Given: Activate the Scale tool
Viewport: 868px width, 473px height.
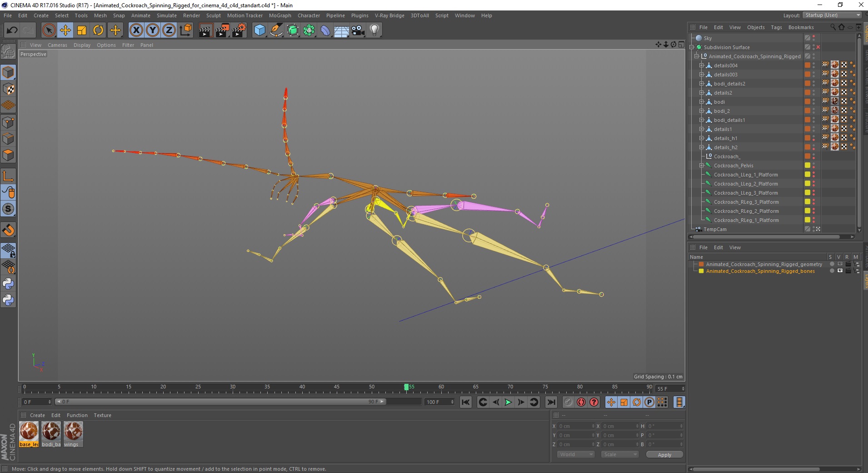Looking at the screenshot, I should (x=82, y=30).
